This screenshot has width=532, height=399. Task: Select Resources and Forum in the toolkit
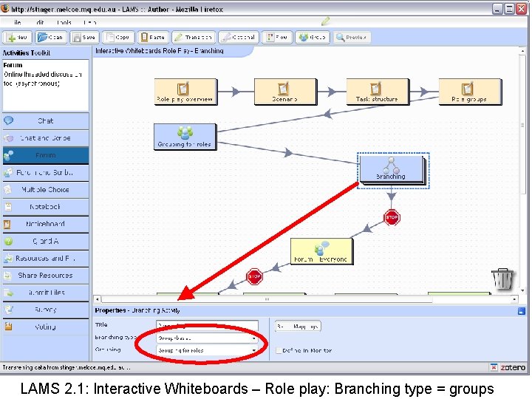46,258
